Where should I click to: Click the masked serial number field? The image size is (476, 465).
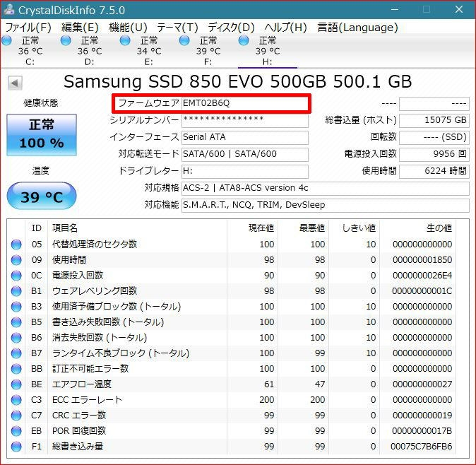244,120
